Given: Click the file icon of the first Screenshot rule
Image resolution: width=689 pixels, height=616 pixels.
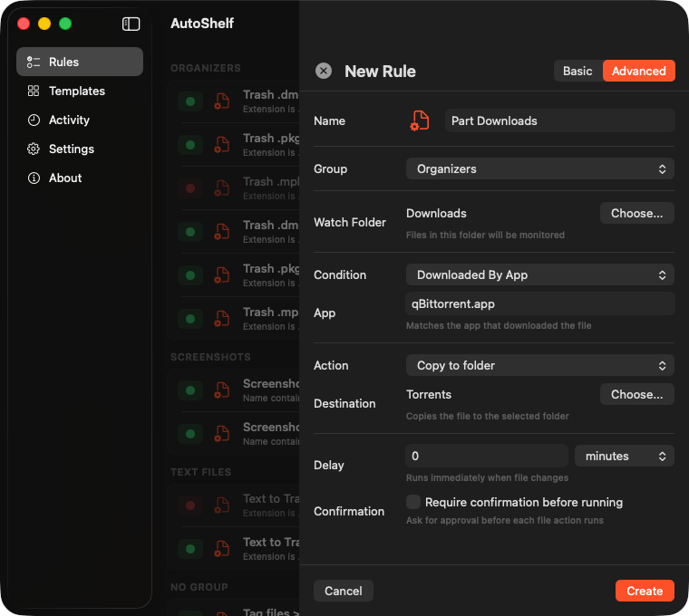Looking at the screenshot, I should pyautogui.click(x=222, y=390).
